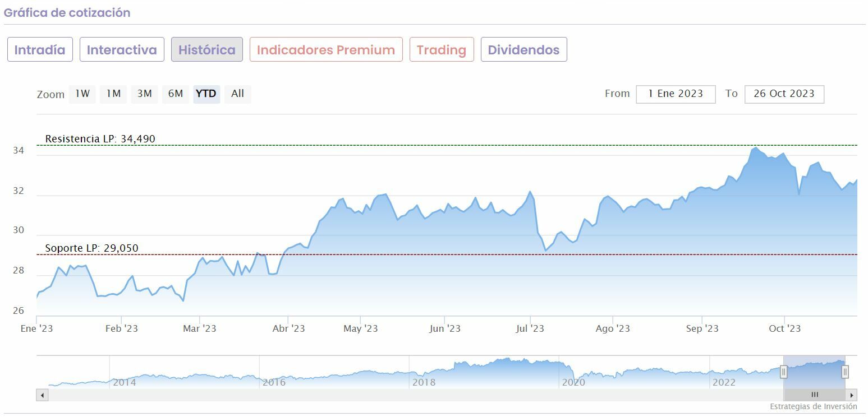The height and width of the screenshot is (417, 868).
Task: Click the navigator right scroll arrow
Action: tap(852, 395)
